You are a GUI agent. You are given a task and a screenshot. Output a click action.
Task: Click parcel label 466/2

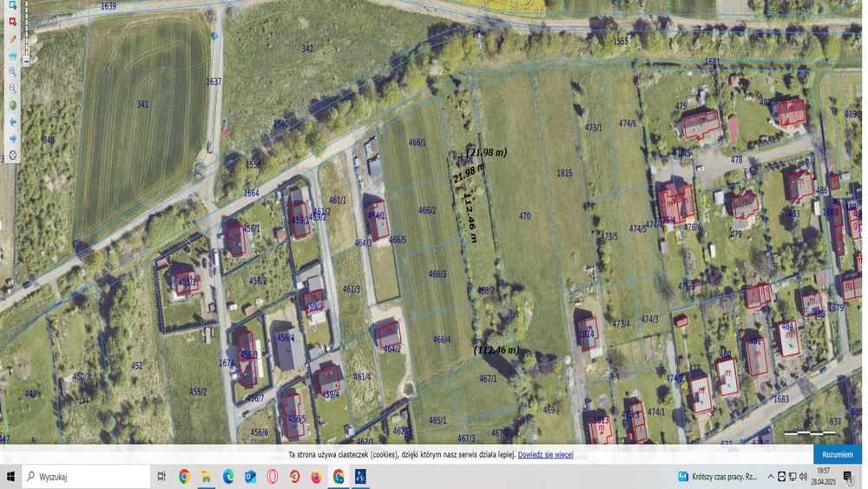[x=427, y=210]
